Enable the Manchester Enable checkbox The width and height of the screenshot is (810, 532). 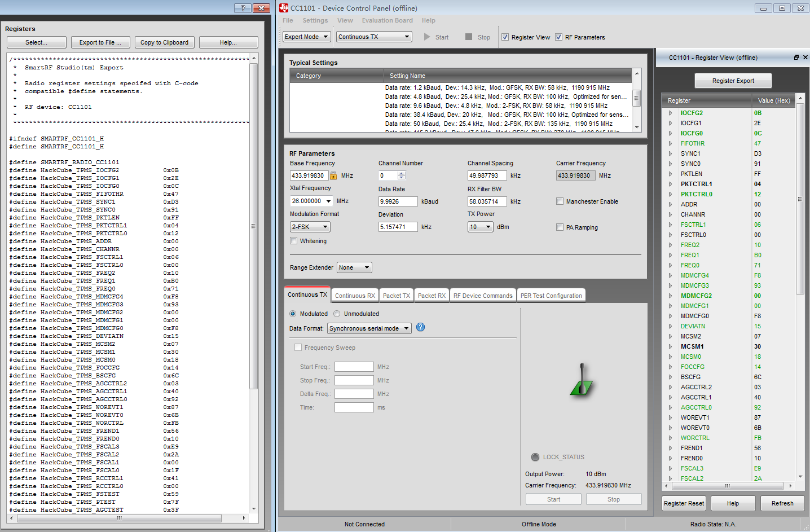(x=560, y=201)
